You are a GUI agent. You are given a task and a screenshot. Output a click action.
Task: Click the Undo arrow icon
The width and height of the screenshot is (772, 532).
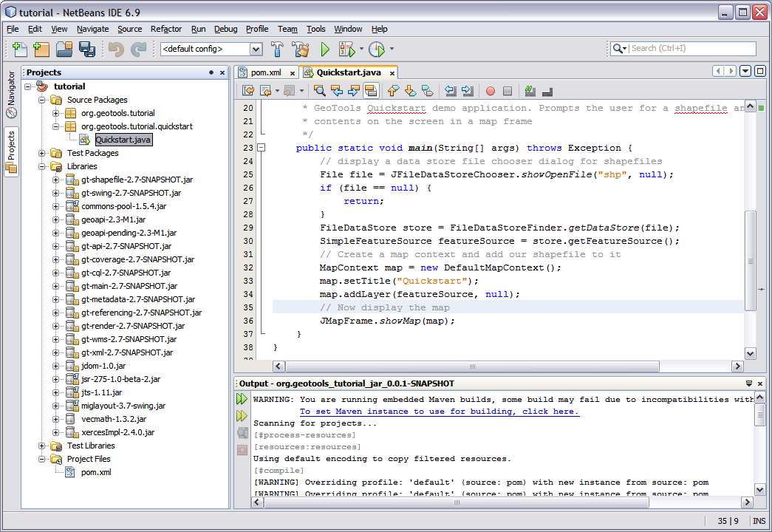[116, 49]
